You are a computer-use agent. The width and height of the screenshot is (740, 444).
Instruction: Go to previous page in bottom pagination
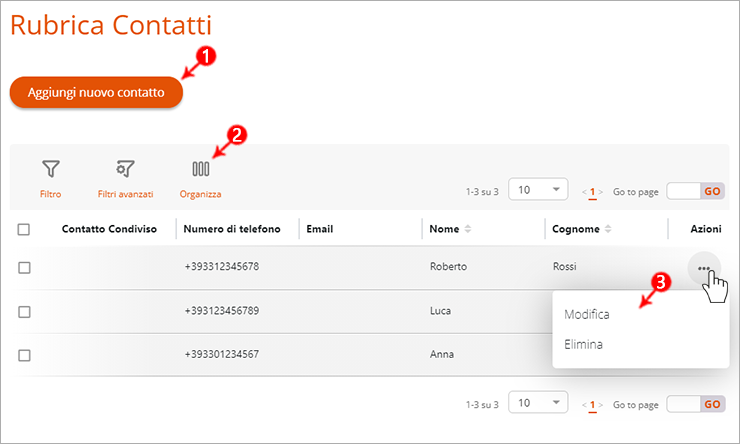click(x=584, y=405)
